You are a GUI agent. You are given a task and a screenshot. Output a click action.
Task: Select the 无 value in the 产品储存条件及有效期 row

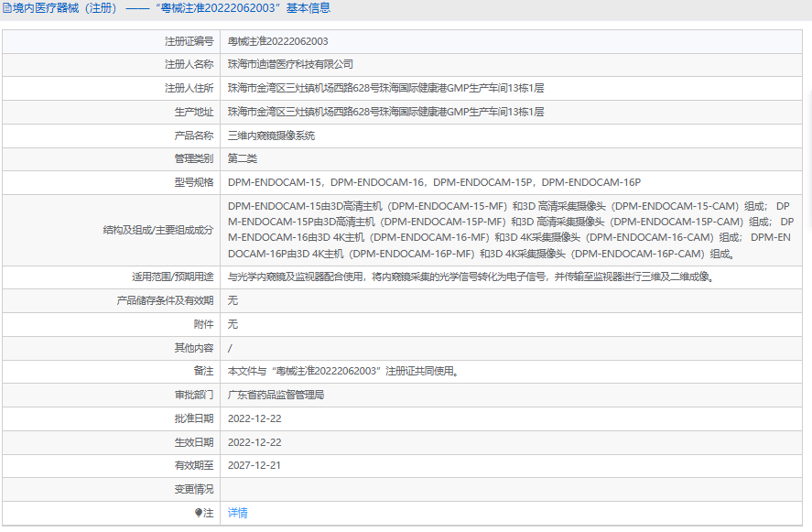233,300
